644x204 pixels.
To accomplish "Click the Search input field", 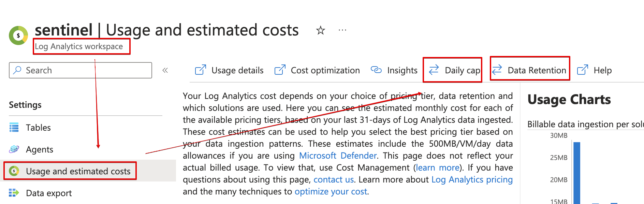I will click(80, 70).
